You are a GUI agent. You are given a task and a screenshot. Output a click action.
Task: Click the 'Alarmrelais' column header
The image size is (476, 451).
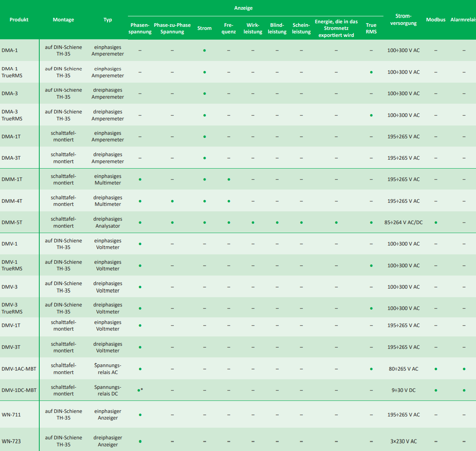(463, 20)
